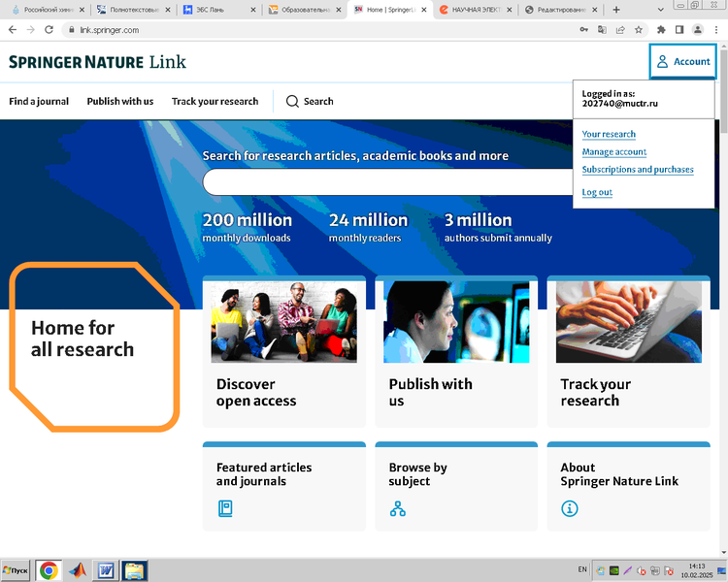This screenshot has height=582, width=728.
Task: Open the Chrome profile icon
Action: (697, 30)
